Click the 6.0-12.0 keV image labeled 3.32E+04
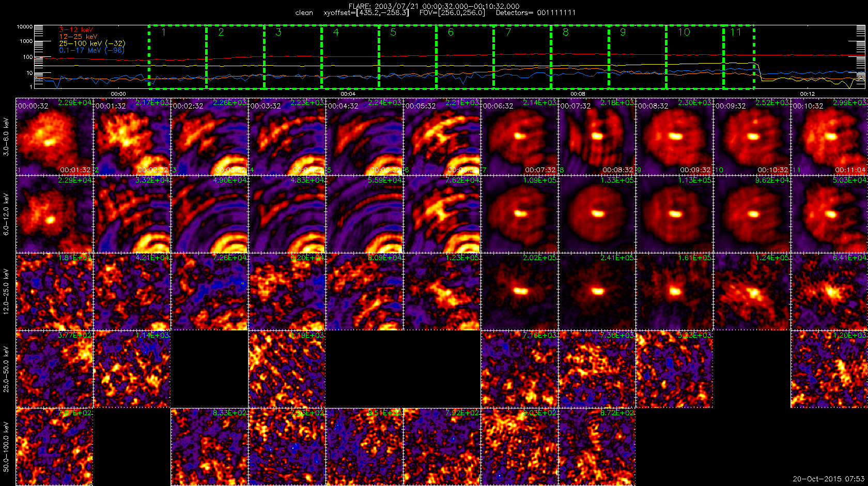 [132, 214]
